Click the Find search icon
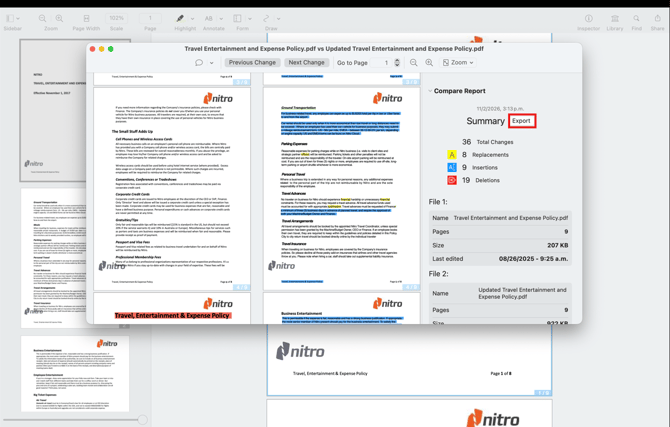Screen dimensions: 670x427 636,18
